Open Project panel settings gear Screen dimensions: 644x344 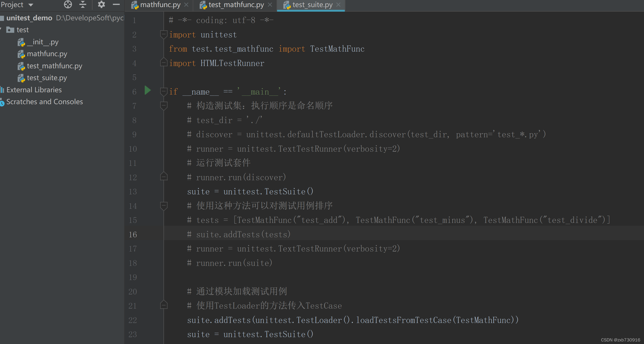click(101, 4)
